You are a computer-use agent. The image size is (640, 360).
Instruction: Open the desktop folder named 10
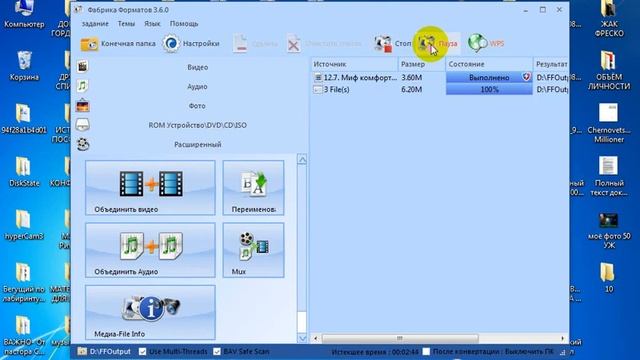pyautogui.click(x=608, y=278)
